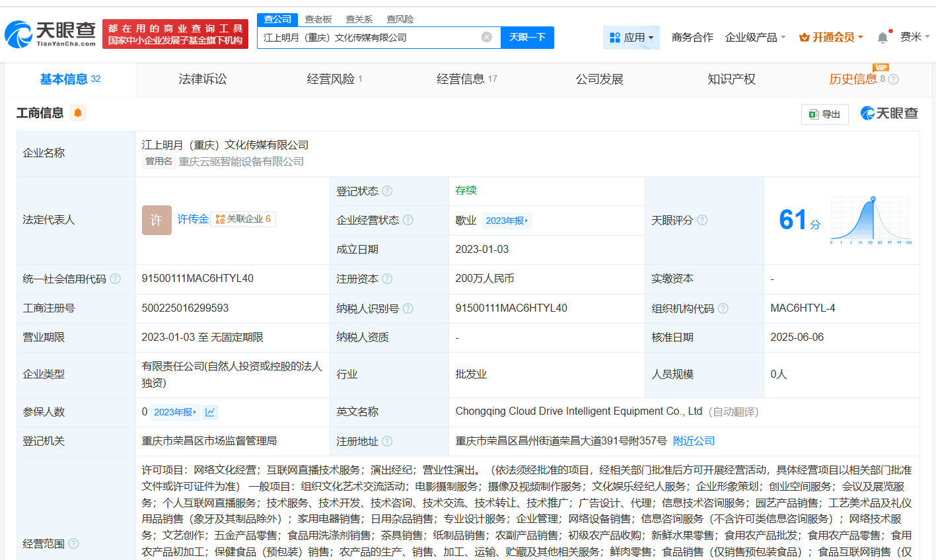This screenshot has width=936, height=560.
Task: Click the orange alert bell beside 工商信息
Action: (x=78, y=113)
